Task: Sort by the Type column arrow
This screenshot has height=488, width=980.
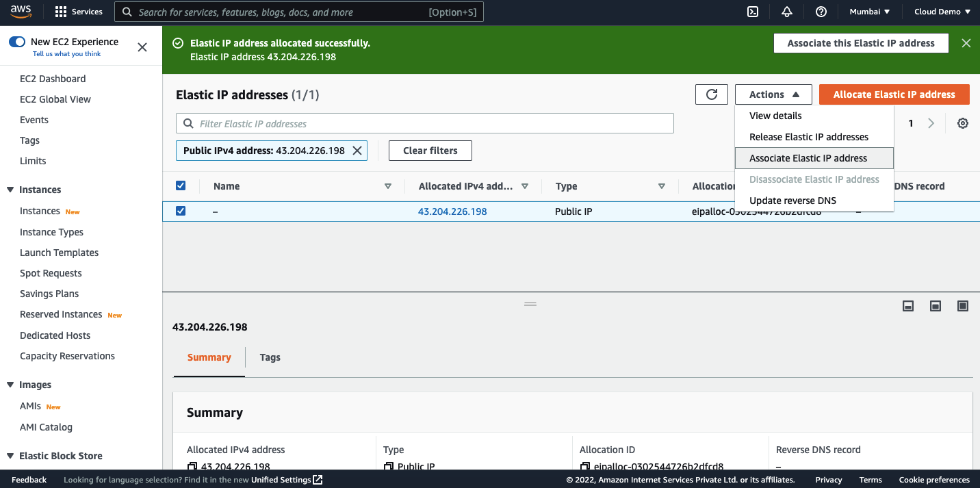Action: (x=662, y=186)
